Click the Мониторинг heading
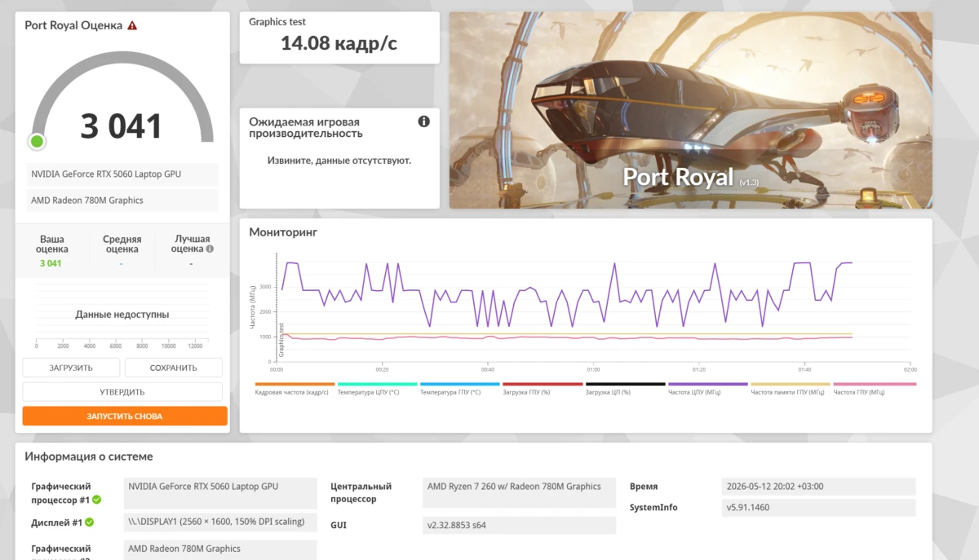The width and height of the screenshot is (979, 560). click(x=283, y=232)
